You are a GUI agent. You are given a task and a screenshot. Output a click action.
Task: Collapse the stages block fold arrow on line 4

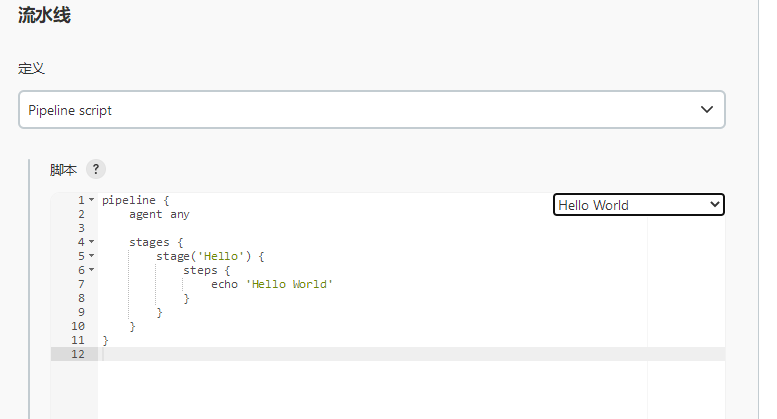click(x=92, y=242)
